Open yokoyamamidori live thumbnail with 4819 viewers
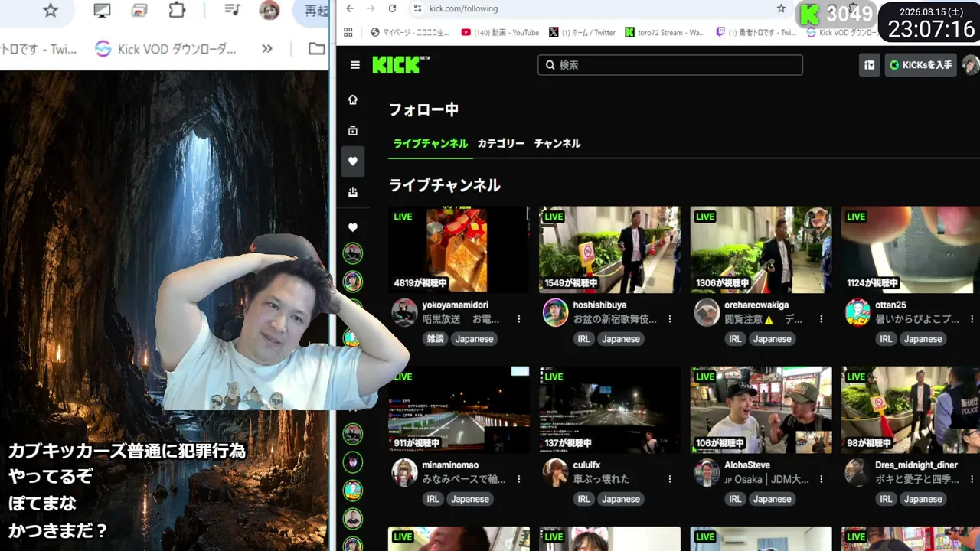The image size is (980, 551). pos(458,249)
